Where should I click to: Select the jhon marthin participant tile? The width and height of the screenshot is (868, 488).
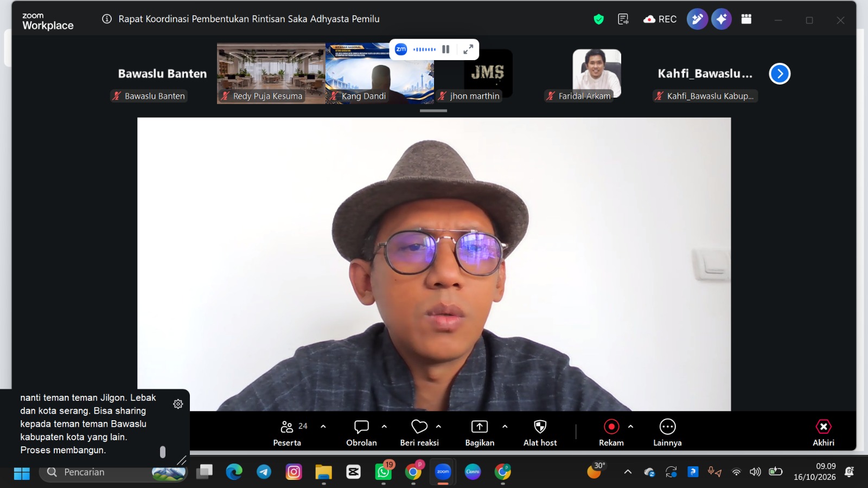click(x=488, y=73)
